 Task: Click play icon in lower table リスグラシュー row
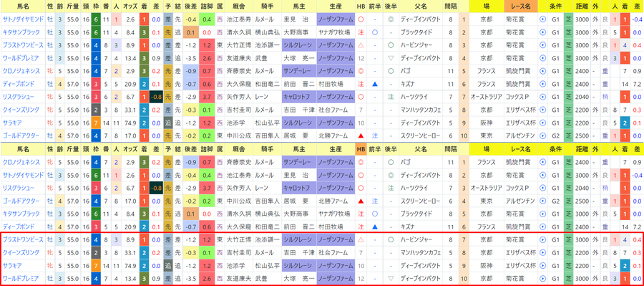(x=542, y=188)
